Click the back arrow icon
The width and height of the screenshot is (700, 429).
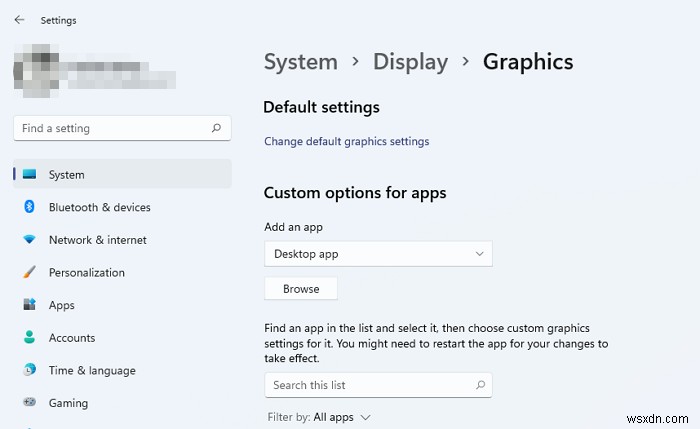point(20,19)
